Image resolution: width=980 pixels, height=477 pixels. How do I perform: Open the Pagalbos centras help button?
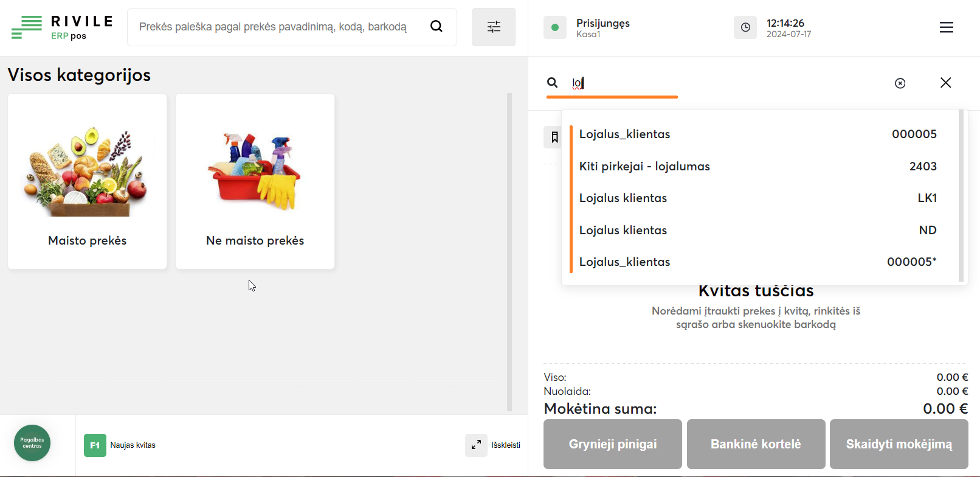(32, 443)
